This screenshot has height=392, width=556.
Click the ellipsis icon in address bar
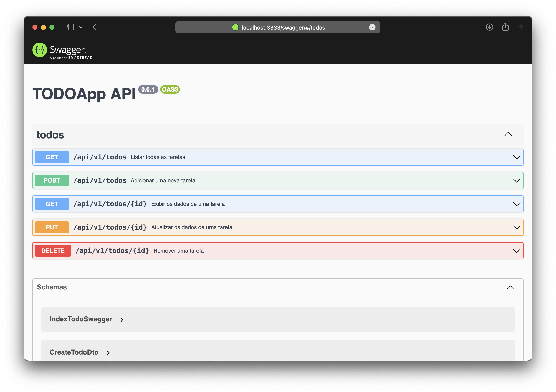[x=372, y=27]
